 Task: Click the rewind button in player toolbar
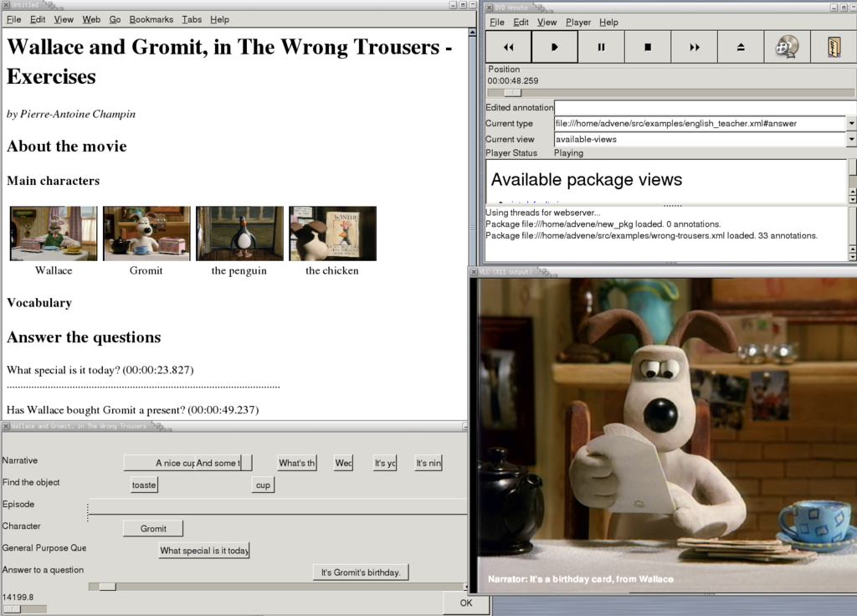point(508,47)
